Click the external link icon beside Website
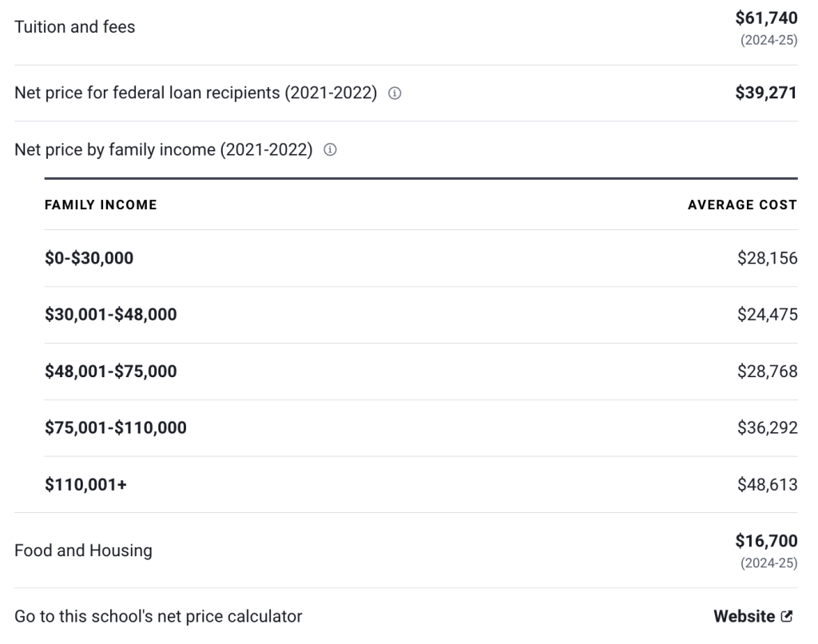Image resolution: width=818 pixels, height=644 pixels. pyautogui.click(x=788, y=616)
